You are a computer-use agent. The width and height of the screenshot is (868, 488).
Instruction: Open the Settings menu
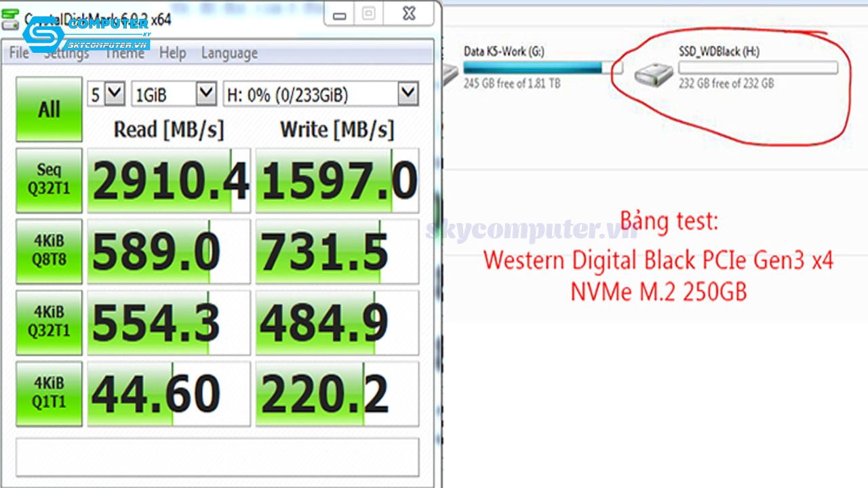(66, 53)
